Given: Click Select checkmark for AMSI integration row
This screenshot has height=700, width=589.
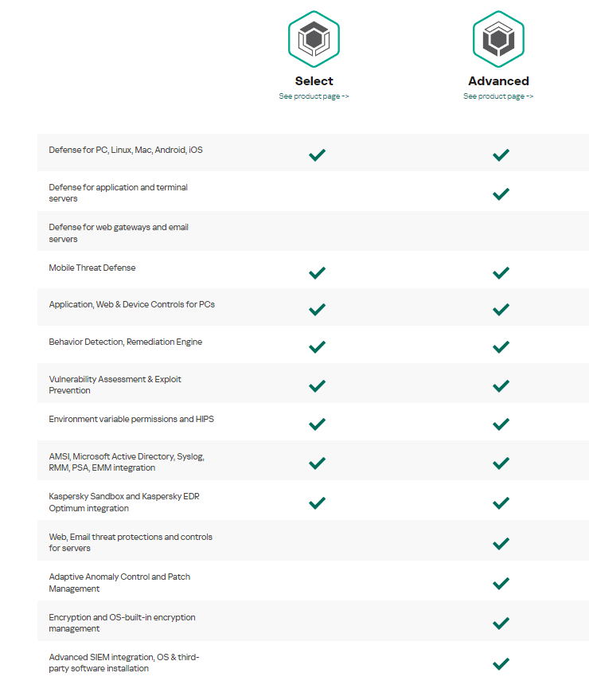Looking at the screenshot, I should click(x=317, y=463).
